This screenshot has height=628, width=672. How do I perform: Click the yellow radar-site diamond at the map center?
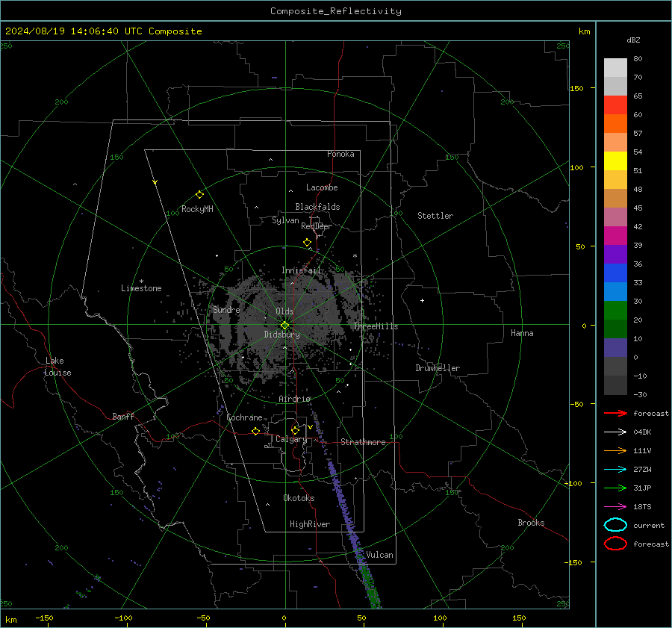point(284,326)
